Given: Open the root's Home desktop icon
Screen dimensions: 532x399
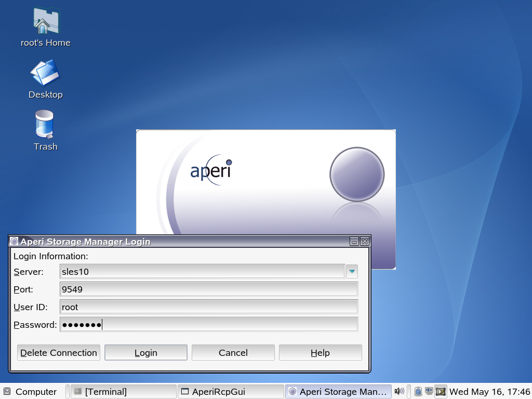Looking at the screenshot, I should (x=46, y=22).
